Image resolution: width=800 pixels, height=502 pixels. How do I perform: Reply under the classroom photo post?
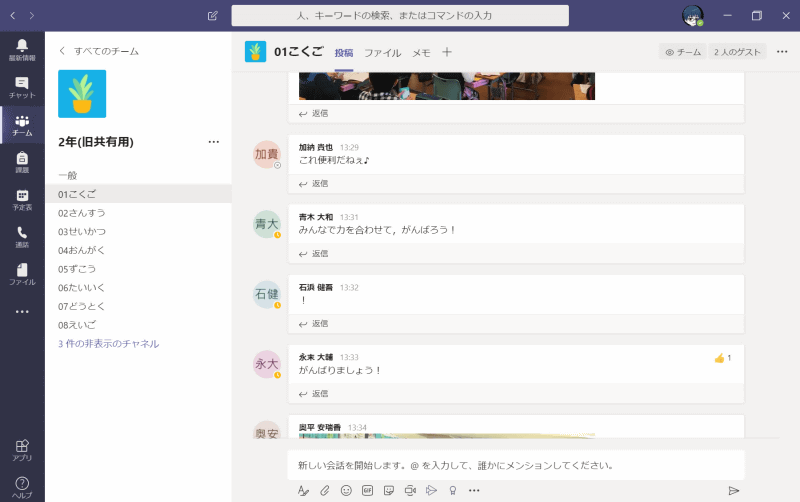[x=313, y=113]
